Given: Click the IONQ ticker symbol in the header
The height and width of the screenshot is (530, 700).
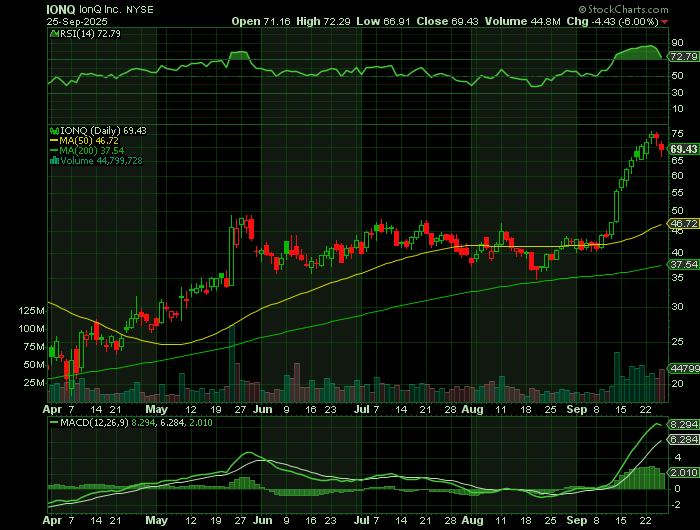Looking at the screenshot, I should click(x=61, y=9).
